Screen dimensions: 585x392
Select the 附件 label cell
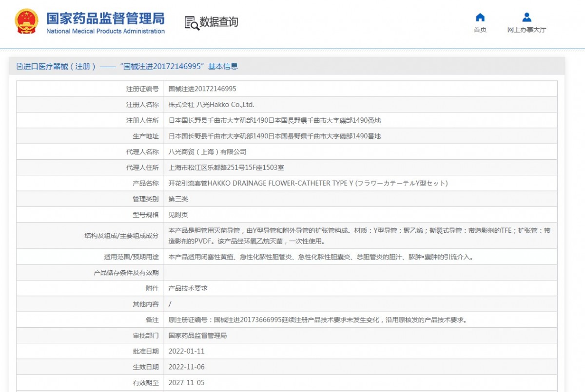click(90, 288)
